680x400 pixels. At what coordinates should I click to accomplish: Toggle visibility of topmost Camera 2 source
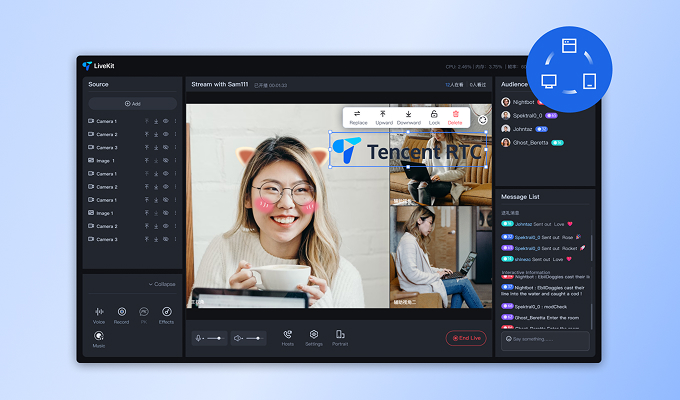pyautogui.click(x=166, y=134)
